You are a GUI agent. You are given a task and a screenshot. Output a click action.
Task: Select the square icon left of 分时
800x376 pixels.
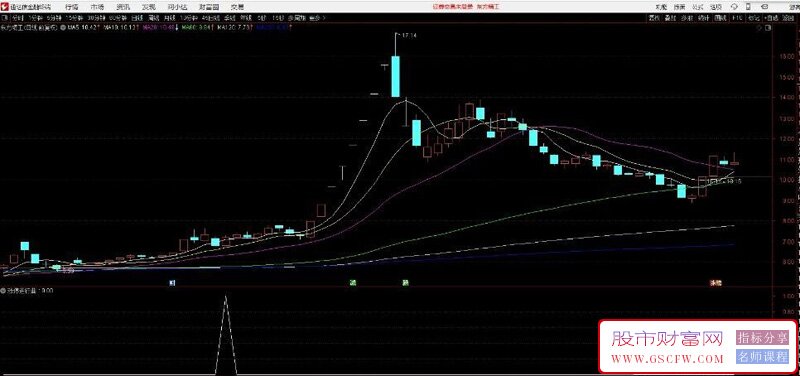(x=4, y=18)
